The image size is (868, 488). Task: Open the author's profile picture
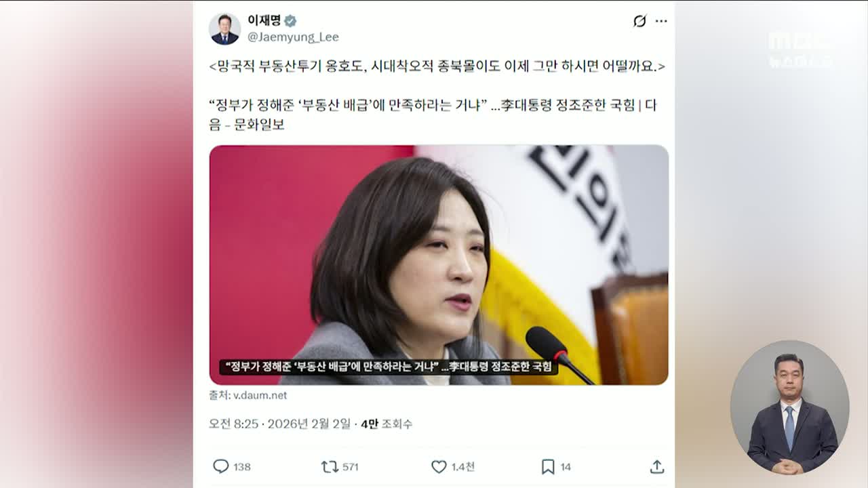coord(224,28)
